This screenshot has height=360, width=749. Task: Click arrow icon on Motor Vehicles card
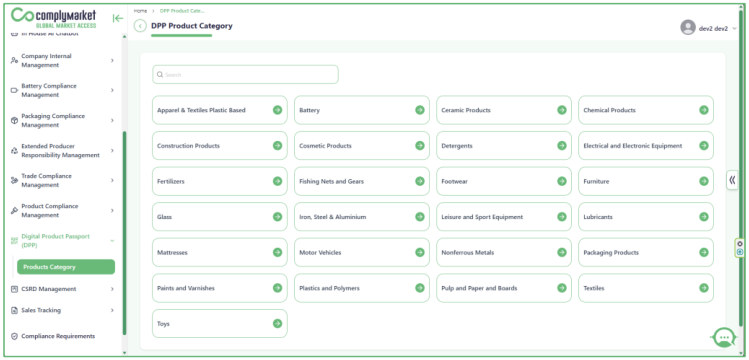click(x=420, y=252)
